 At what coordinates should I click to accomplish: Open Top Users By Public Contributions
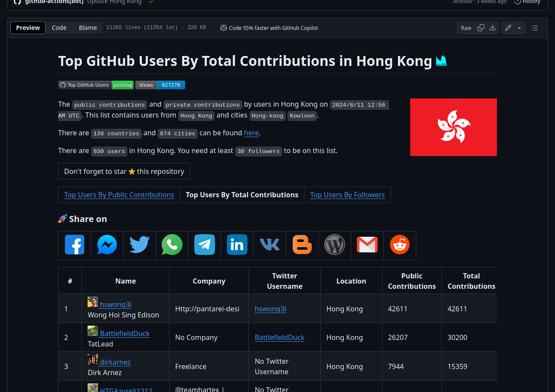point(119,195)
